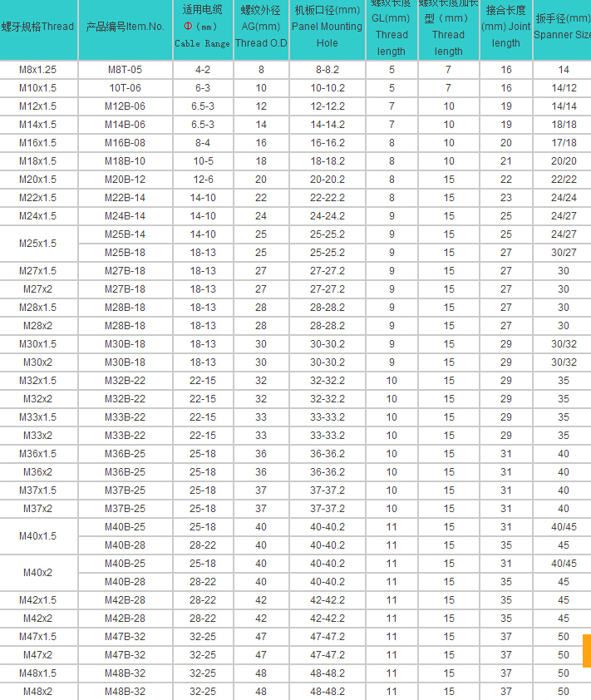Select thread spec M40x2
This screenshot has height=700, width=591.
[x=38, y=573]
